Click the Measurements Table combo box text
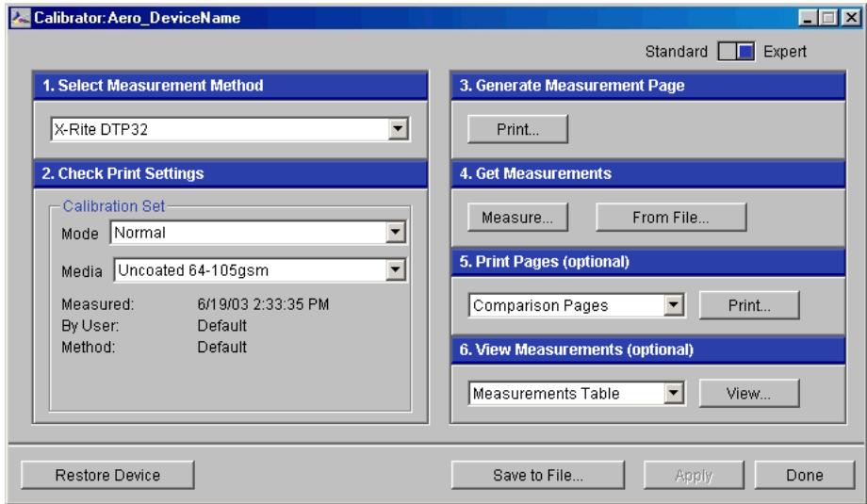867x504 pixels. click(547, 394)
